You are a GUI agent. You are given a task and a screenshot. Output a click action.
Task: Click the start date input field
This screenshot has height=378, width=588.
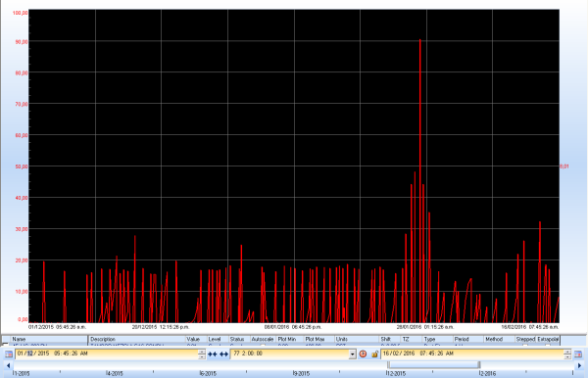pyautogui.click(x=107, y=354)
